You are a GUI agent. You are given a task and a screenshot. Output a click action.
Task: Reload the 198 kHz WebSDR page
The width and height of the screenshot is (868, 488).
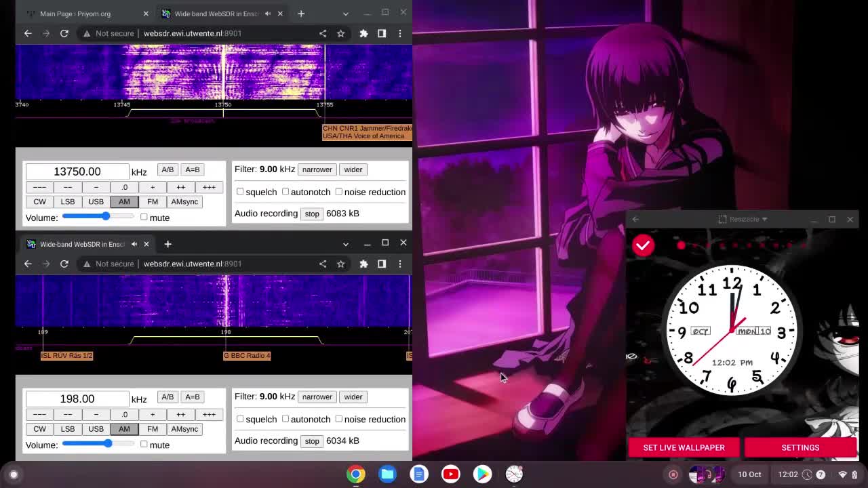64,264
